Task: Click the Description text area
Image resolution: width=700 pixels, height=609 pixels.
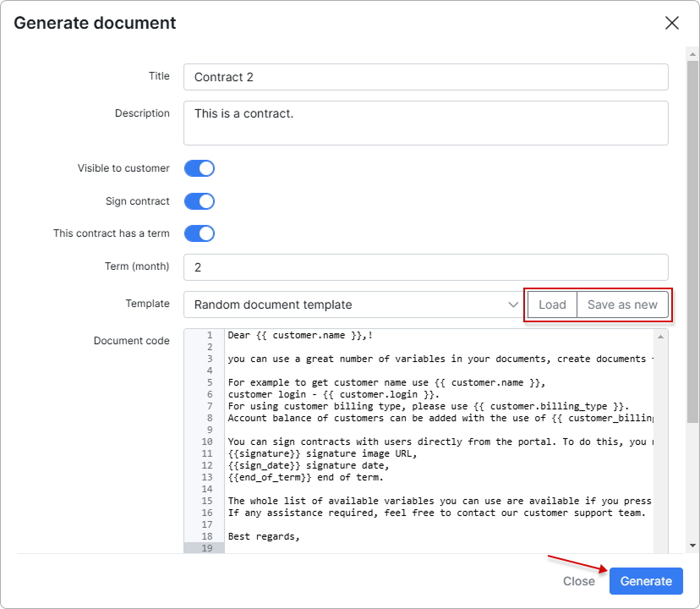Action: [425, 123]
